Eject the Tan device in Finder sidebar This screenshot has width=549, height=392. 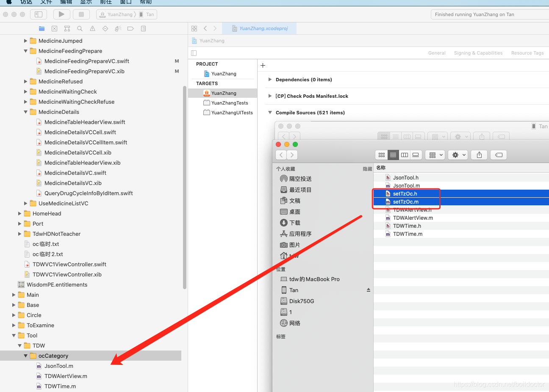pyautogui.click(x=369, y=290)
